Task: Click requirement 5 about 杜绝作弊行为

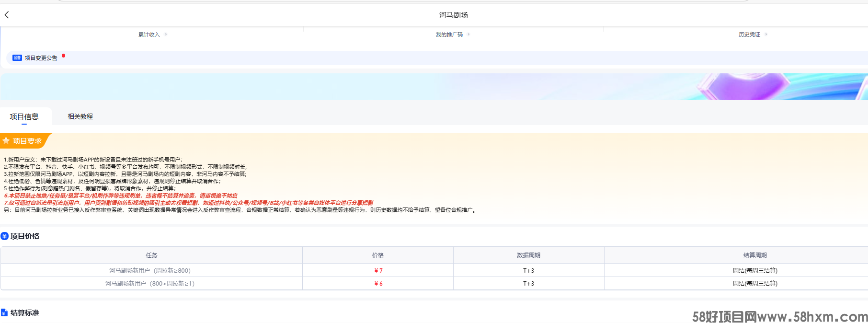Action: coord(90,188)
